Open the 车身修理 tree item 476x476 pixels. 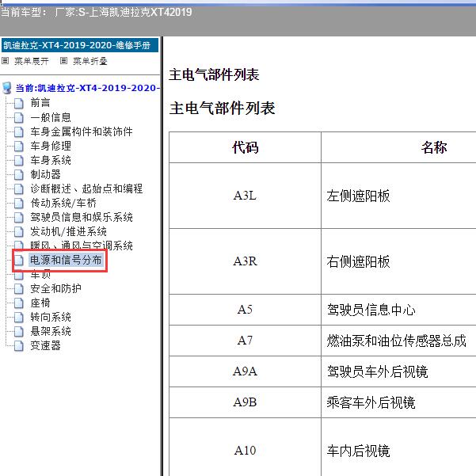(x=51, y=146)
